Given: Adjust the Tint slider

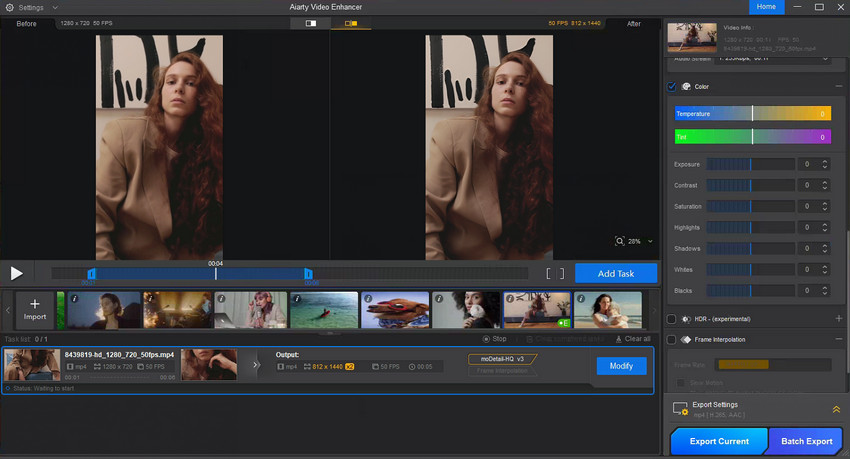Looking at the screenshot, I should [x=752, y=137].
